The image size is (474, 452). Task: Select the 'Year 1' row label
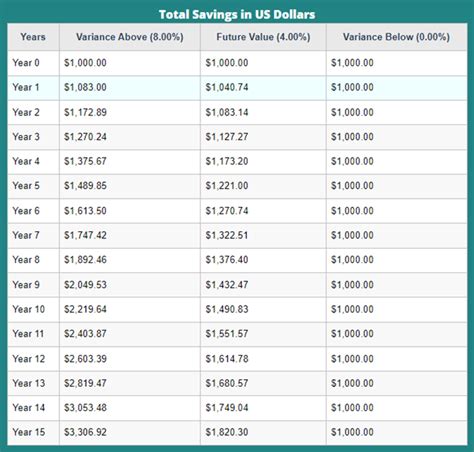coord(26,87)
